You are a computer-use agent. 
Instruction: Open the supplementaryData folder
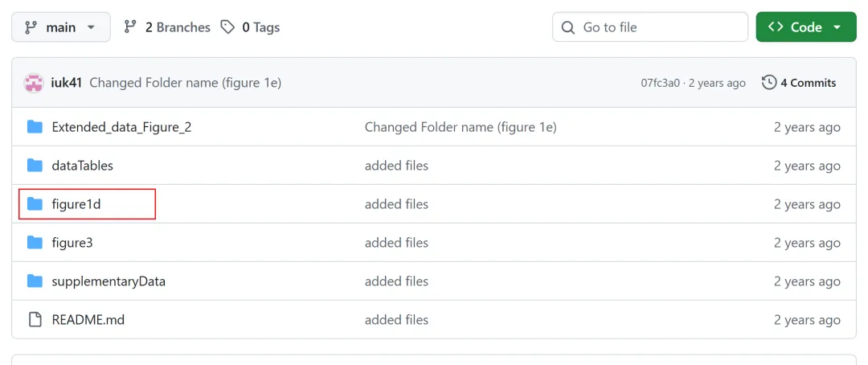[108, 281]
